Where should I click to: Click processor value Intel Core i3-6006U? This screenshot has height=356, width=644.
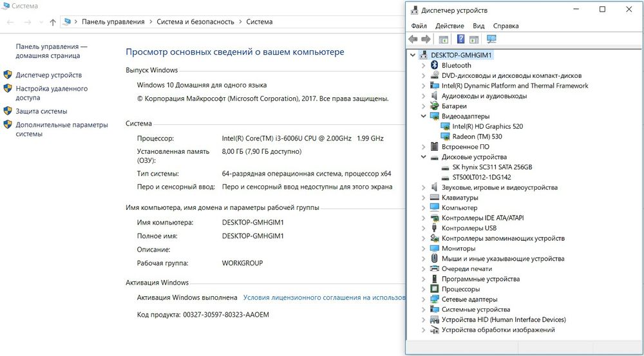tap(303, 138)
